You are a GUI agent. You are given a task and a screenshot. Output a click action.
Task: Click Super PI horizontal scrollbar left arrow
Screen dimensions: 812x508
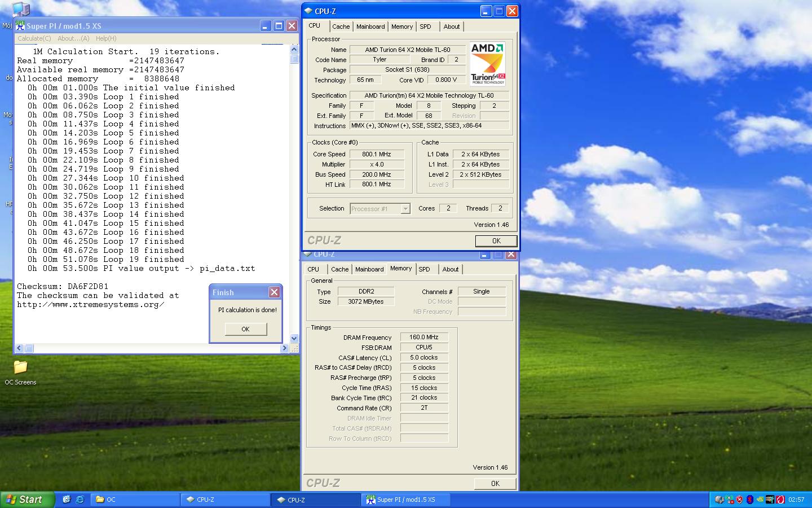coord(19,348)
